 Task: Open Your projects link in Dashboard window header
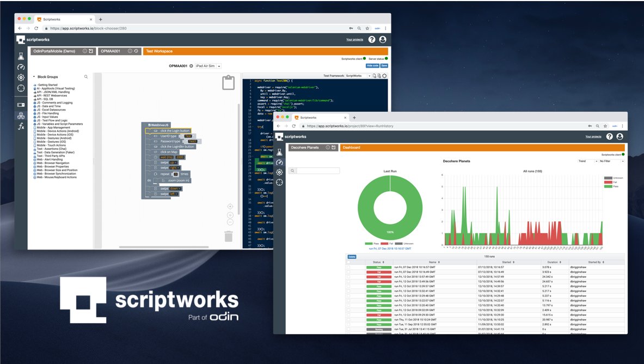coord(593,137)
